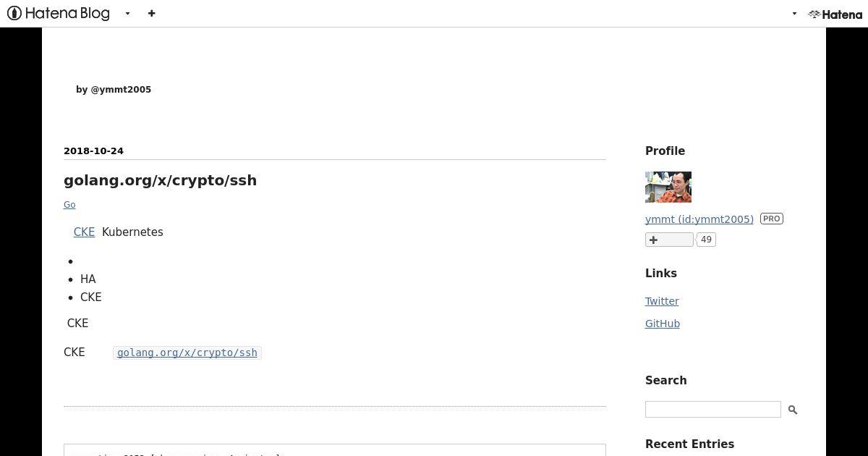
Task: Open the golang.org/x/crypto/ssh article title
Action: point(160,180)
